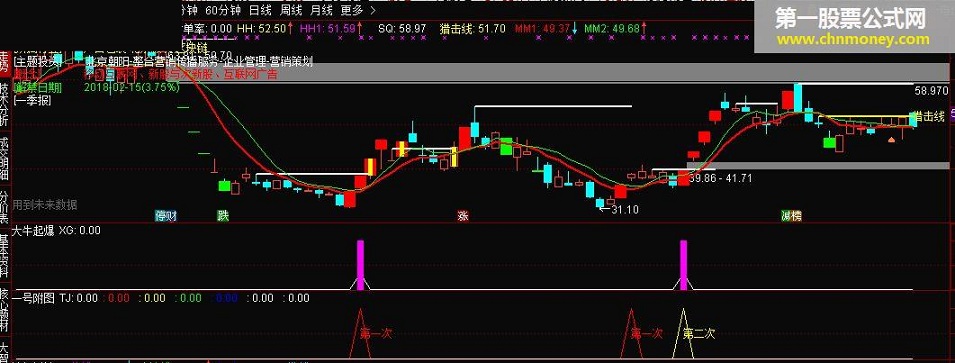Click the 用到未来数据 notice text
The height and width of the screenshot is (363, 955).
45,205
